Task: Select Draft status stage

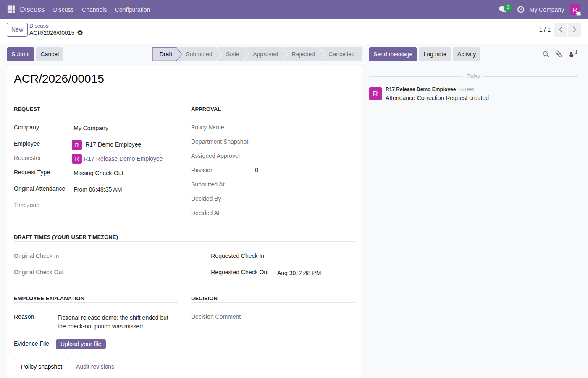Action: [166, 54]
